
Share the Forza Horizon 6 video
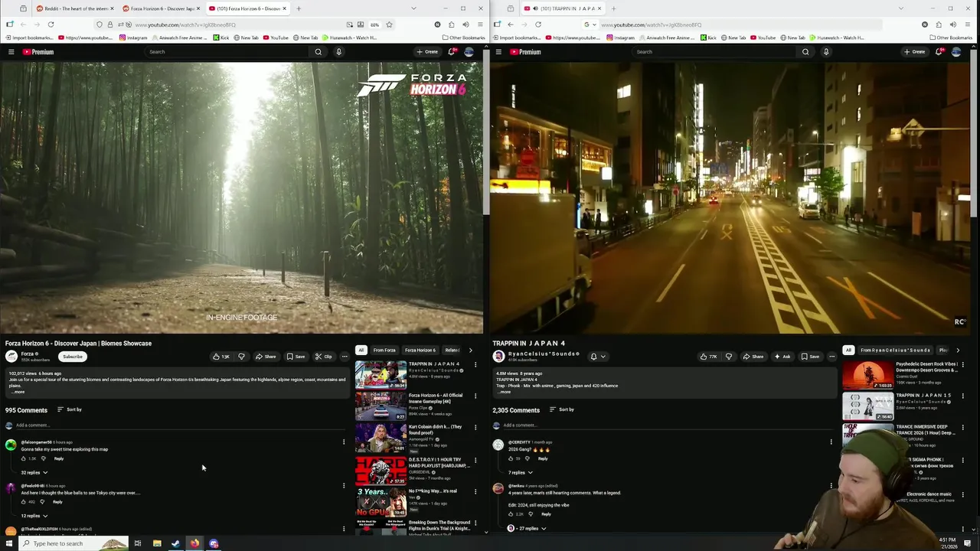click(266, 357)
